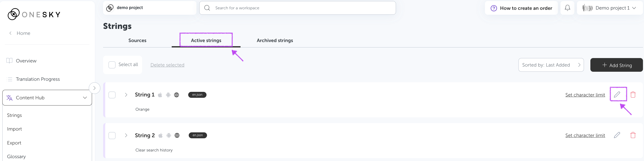This screenshot has width=644, height=161.
Task: Expand String 1 row chevron
Action: [126, 95]
